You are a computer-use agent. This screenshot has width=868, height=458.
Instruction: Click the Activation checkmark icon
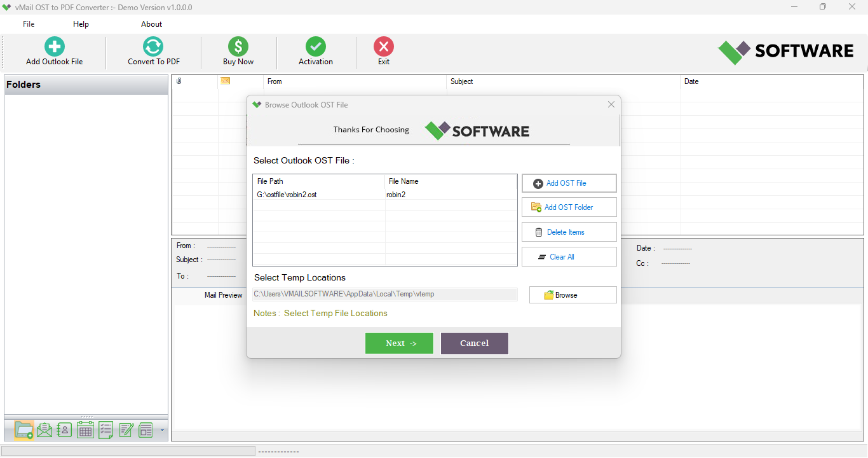(315, 51)
